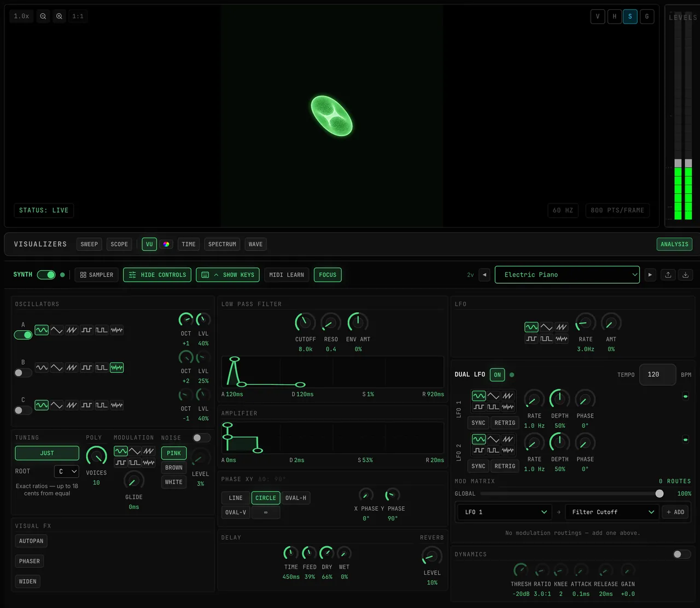This screenshot has width=700, height=608.
Task: Pick noise waveform for oscillator C
Action: (116, 405)
